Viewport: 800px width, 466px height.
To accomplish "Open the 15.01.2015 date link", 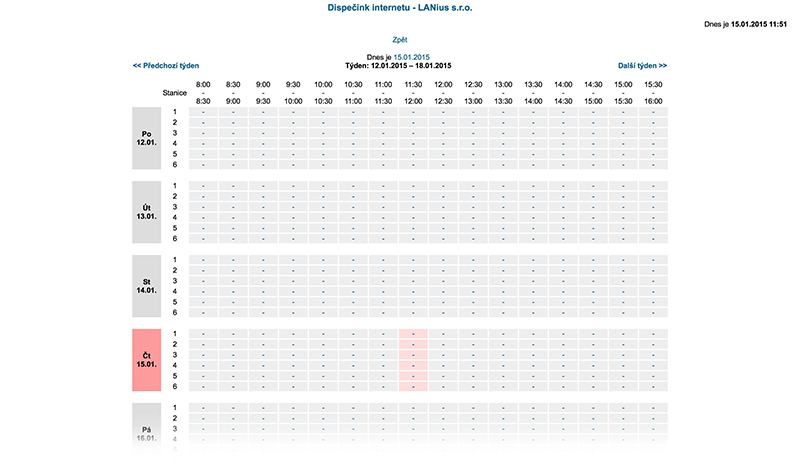I will pos(411,57).
